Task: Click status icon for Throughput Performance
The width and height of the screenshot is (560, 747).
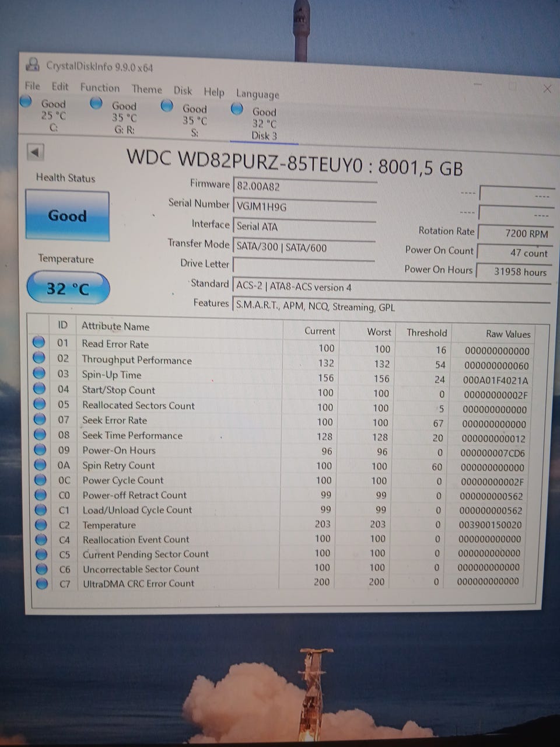Action: pyautogui.click(x=39, y=358)
